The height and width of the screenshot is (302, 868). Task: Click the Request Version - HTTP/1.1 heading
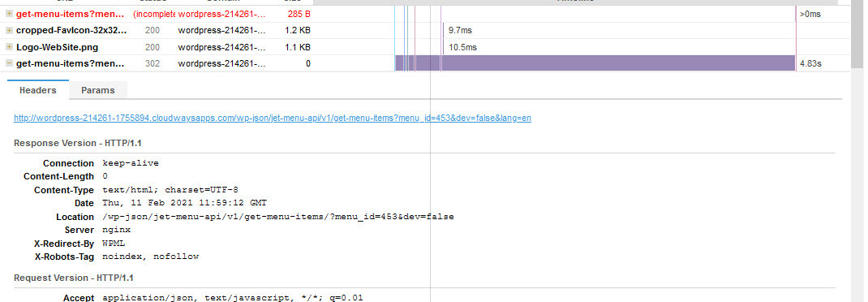click(x=74, y=278)
